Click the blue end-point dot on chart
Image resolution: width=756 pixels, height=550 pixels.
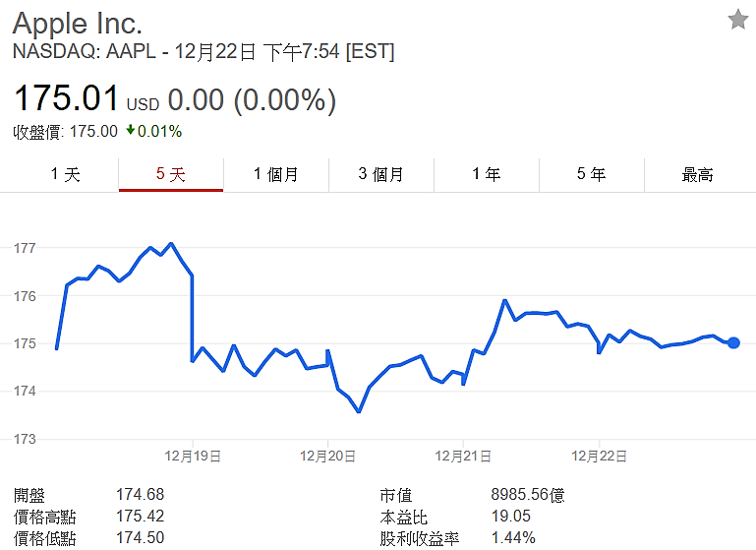[x=733, y=343]
